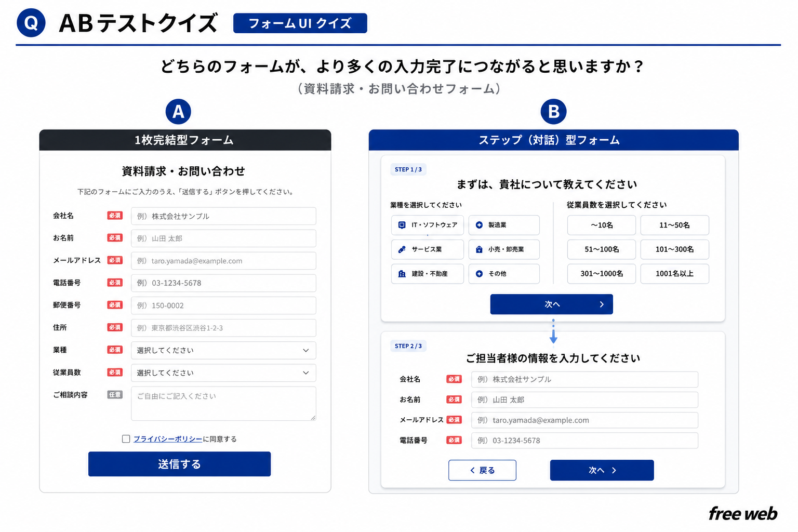The width and height of the screenshot is (798, 532).
Task: Click the 小売・卸売業 shop icon
Action: coord(479,249)
